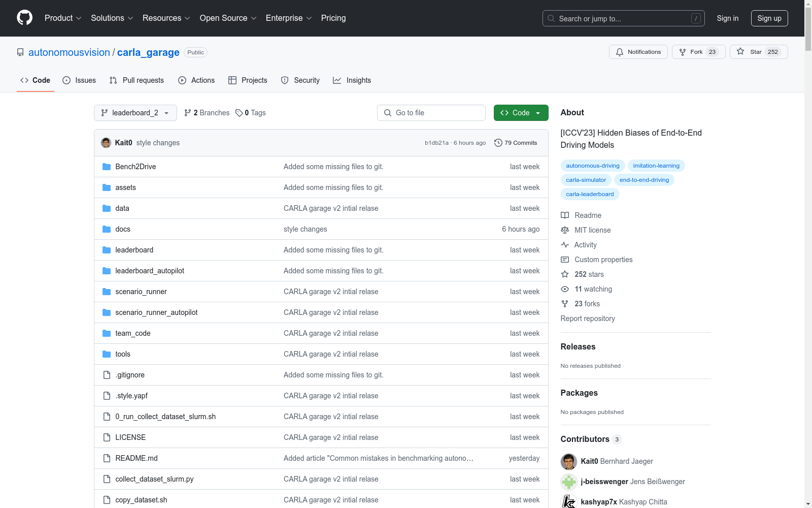This screenshot has height=508, width=812.
Task: Click the Bench2Drive folder icon
Action: pyautogui.click(x=107, y=167)
